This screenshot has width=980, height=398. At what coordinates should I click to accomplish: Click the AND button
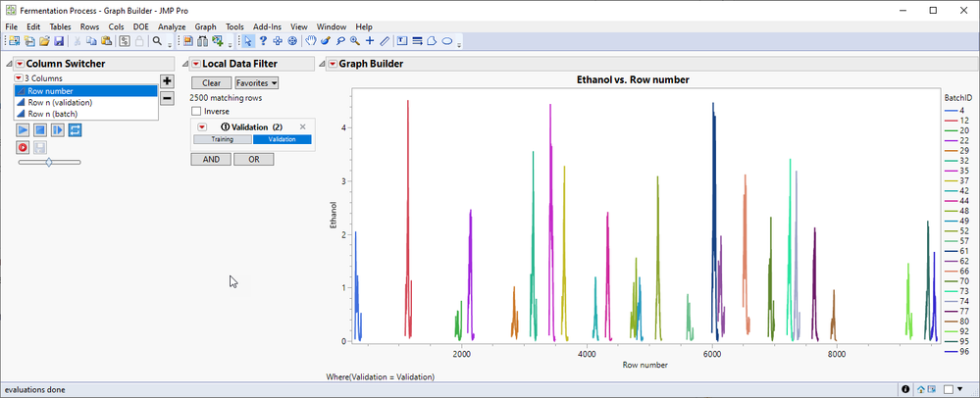(x=210, y=159)
